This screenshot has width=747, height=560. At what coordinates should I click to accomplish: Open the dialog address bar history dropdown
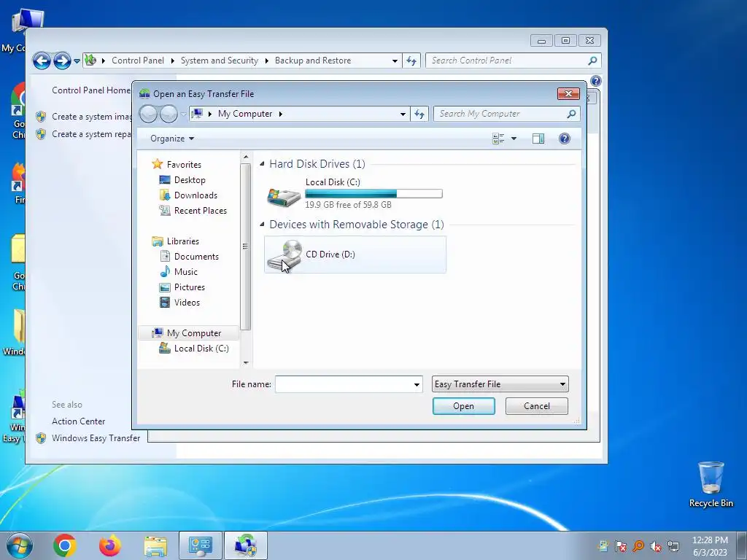(x=403, y=114)
